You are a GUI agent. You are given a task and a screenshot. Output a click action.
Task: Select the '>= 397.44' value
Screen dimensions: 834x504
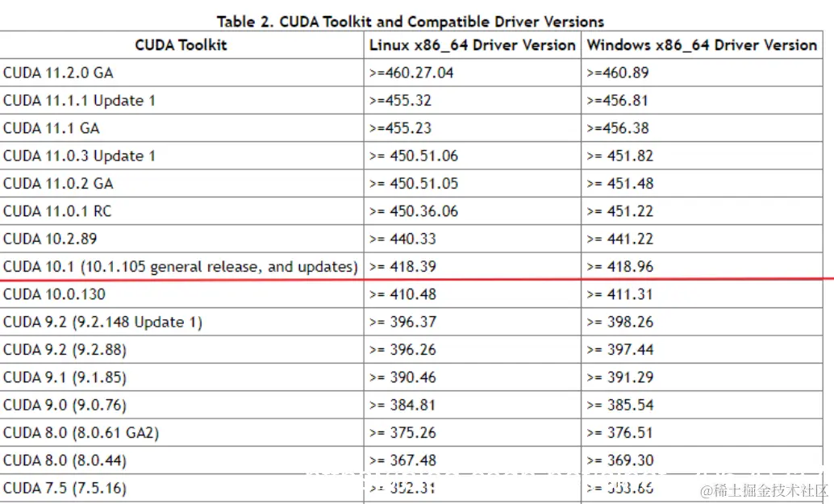[619, 349]
